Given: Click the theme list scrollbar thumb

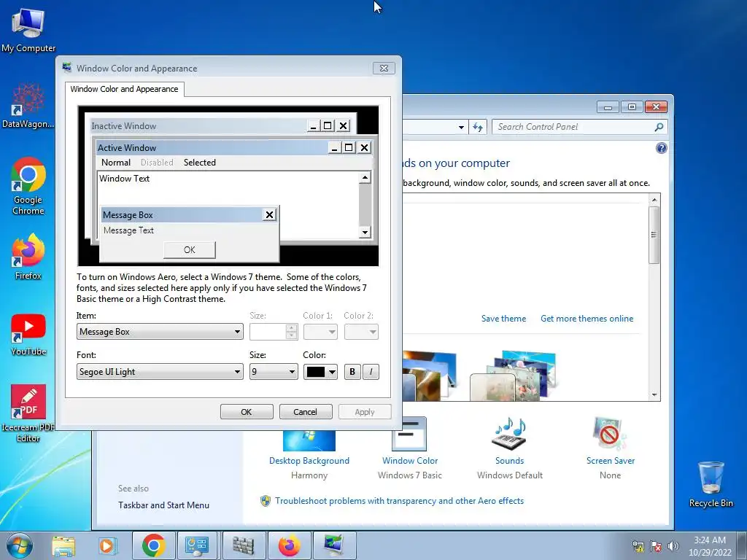Looking at the screenshot, I should coord(654,235).
